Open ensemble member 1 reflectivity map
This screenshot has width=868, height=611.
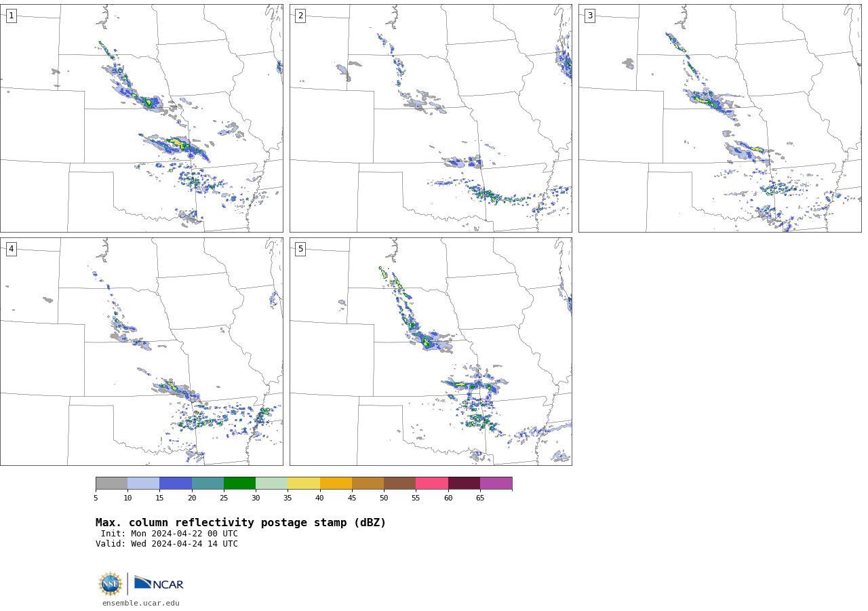(x=141, y=118)
